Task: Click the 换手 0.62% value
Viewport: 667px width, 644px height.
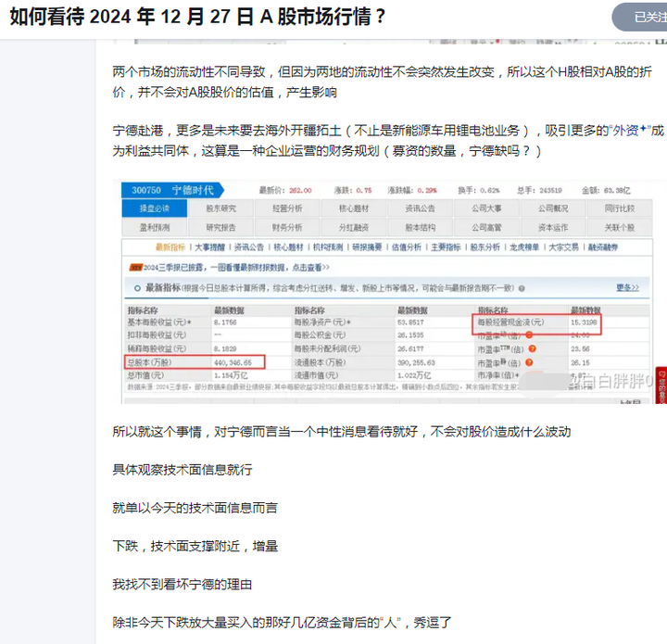Action: (490, 190)
